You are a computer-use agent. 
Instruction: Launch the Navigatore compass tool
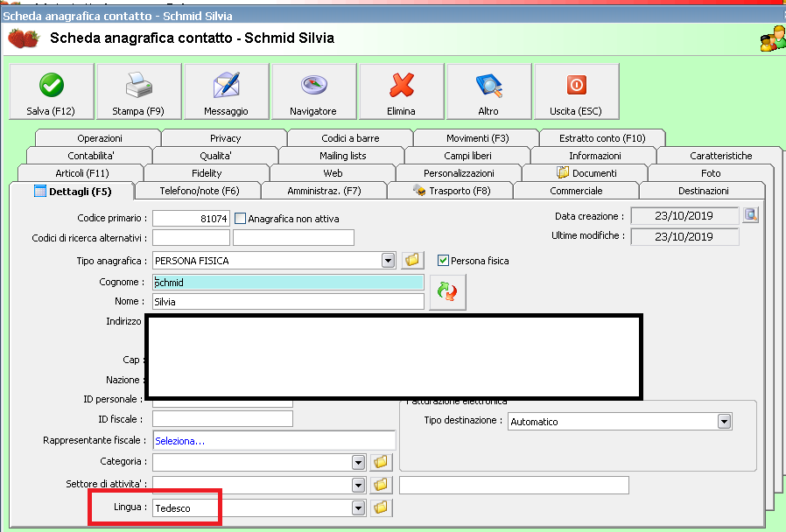click(314, 91)
